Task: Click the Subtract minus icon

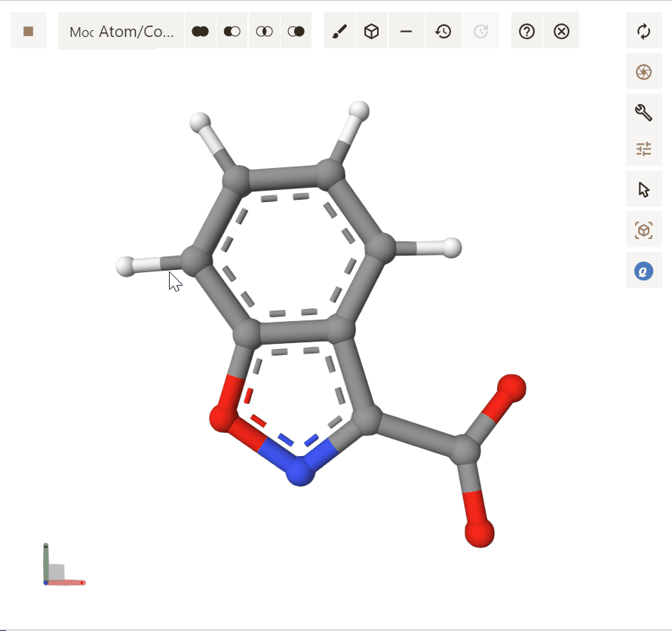Action: click(x=406, y=32)
